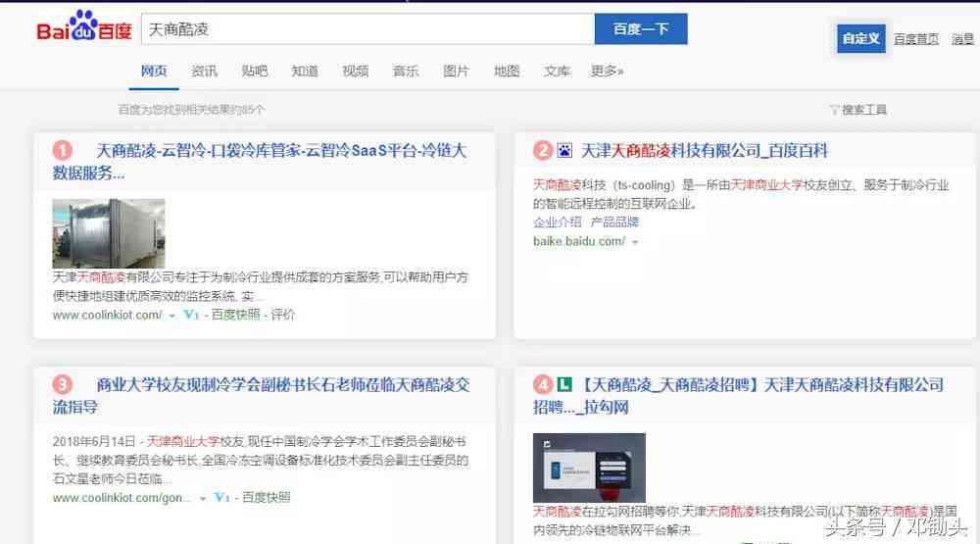Expand the 更多» tab options
980x544 pixels.
click(607, 72)
